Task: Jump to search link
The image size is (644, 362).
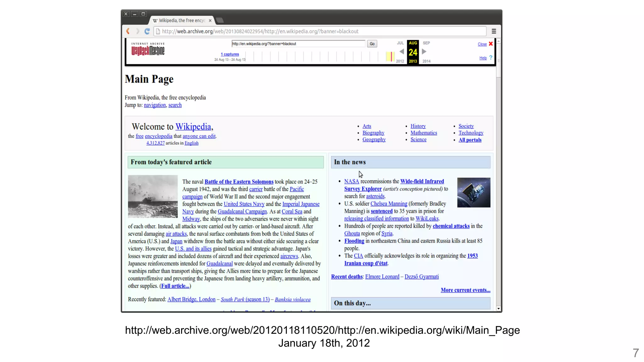Action: pos(175,105)
